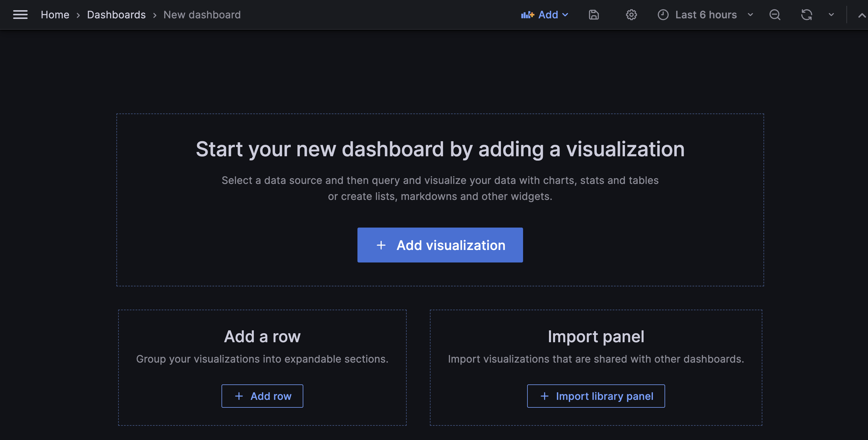Click the Add row button
This screenshot has width=868, height=440.
click(262, 396)
